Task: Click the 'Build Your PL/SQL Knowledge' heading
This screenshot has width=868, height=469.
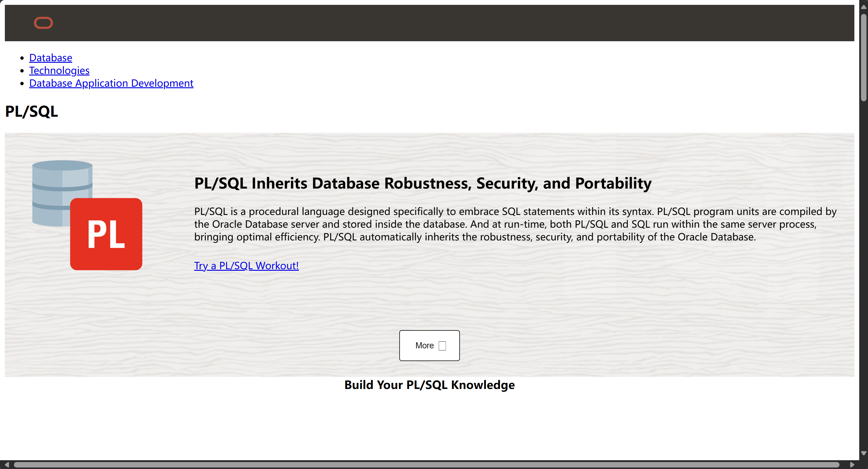Action: (429, 385)
